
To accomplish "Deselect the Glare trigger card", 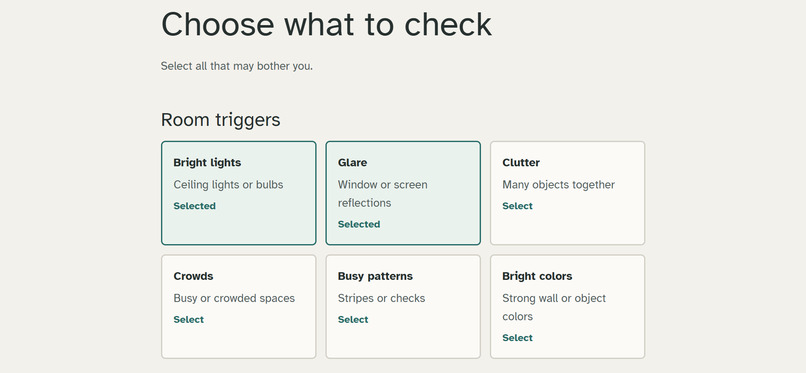I will [x=403, y=193].
